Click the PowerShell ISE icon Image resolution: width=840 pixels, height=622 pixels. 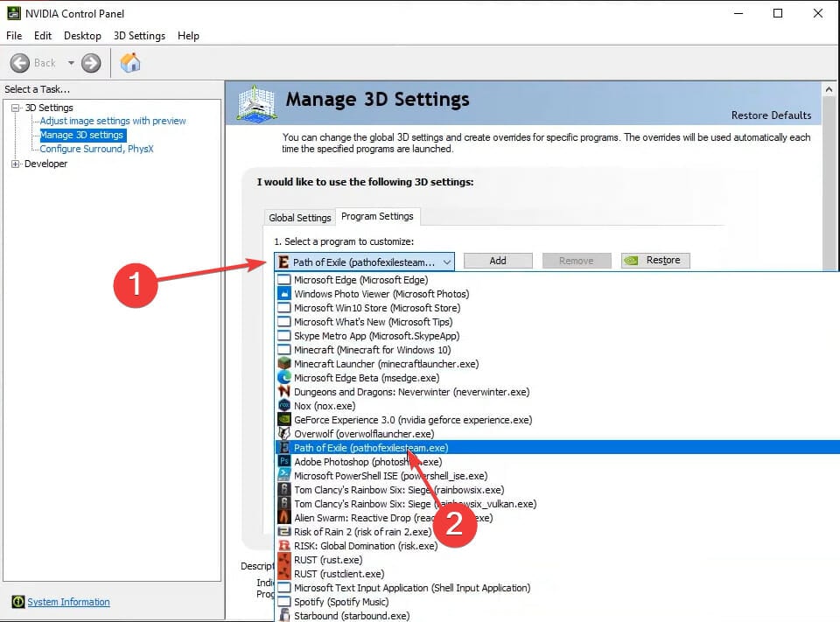pos(283,475)
